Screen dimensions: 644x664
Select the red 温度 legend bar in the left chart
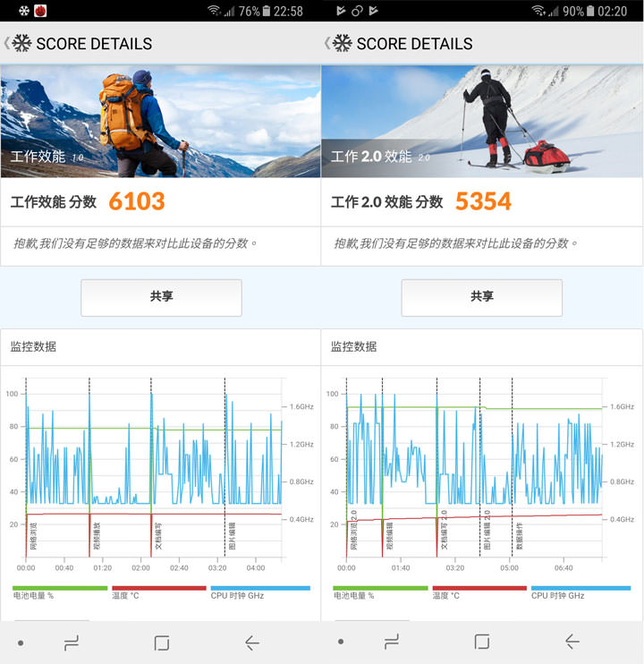[158, 588]
